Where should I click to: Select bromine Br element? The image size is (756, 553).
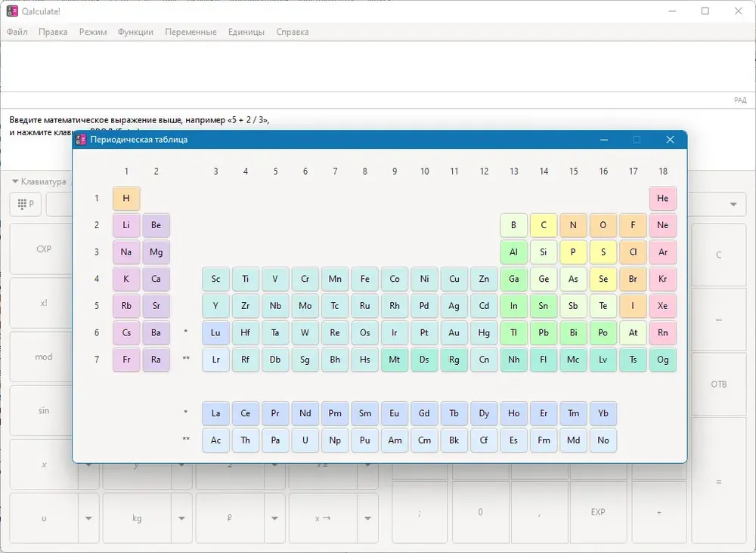pos(633,280)
